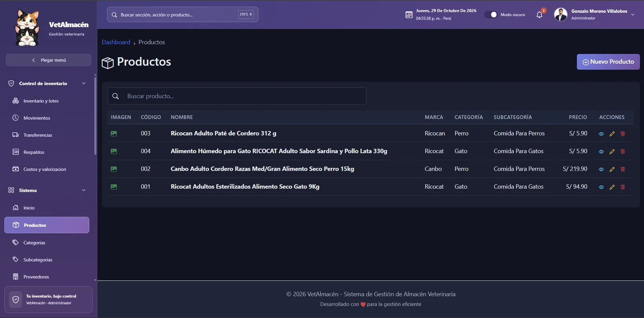This screenshot has height=318, width=644.
Task: Focus the global Buscar sección search box
Action: 183,14
